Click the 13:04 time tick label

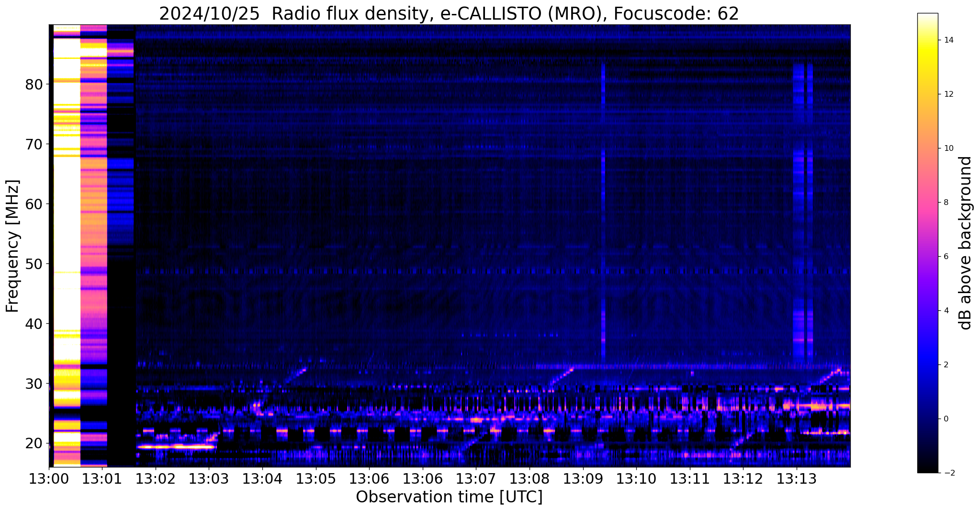click(x=262, y=478)
